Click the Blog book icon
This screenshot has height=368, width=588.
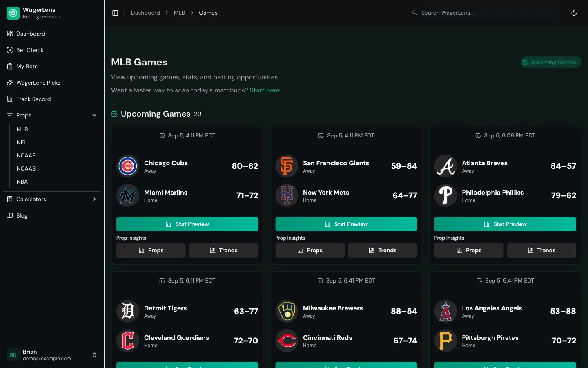coord(10,215)
